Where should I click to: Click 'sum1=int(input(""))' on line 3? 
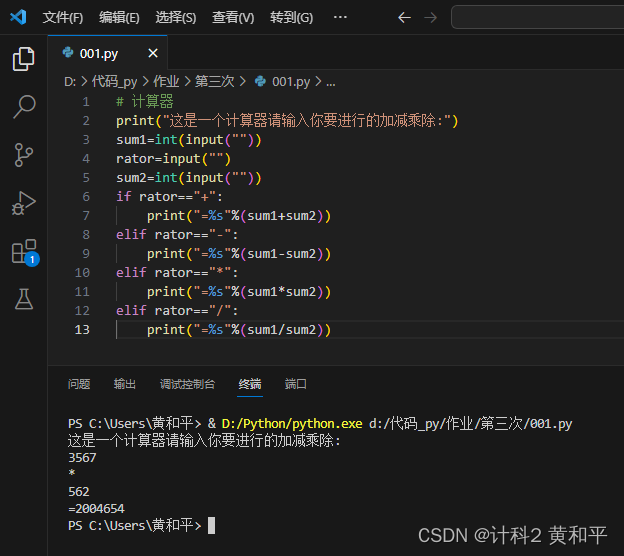[x=189, y=140]
